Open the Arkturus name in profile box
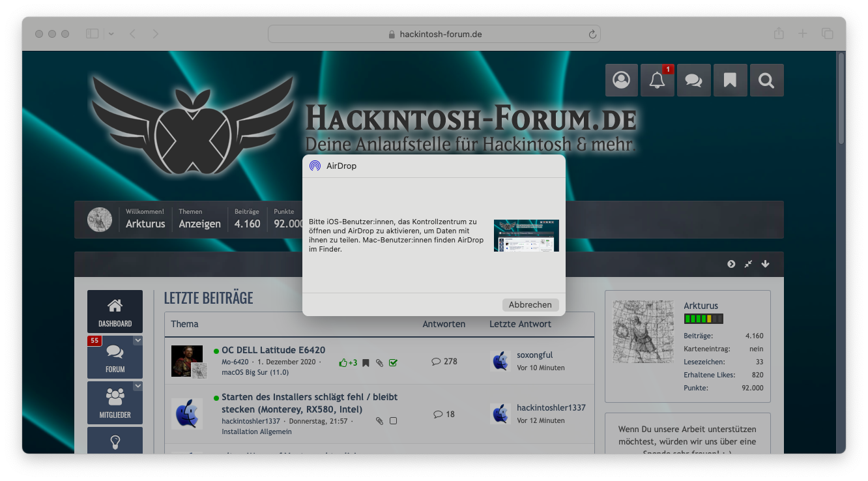 [x=701, y=305]
